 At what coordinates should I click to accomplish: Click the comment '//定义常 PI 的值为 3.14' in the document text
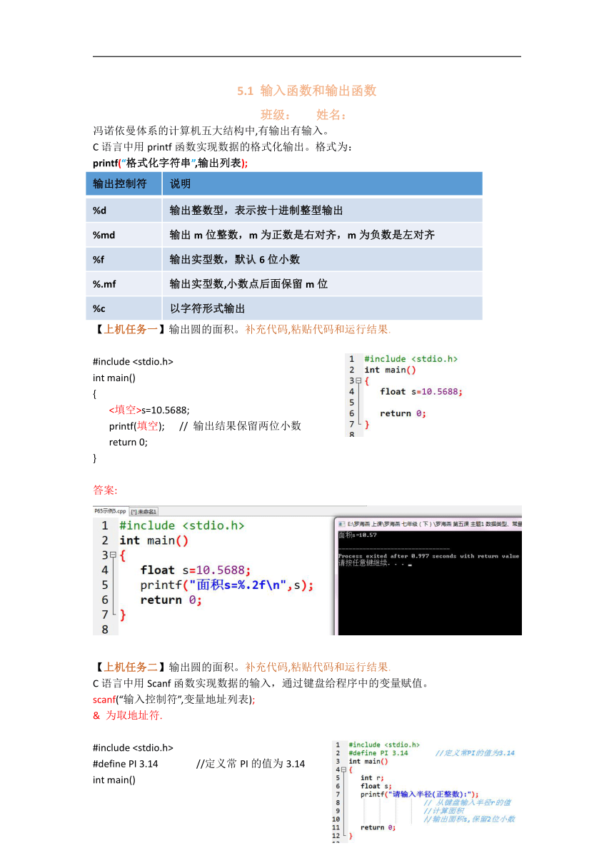pyautogui.click(x=251, y=764)
